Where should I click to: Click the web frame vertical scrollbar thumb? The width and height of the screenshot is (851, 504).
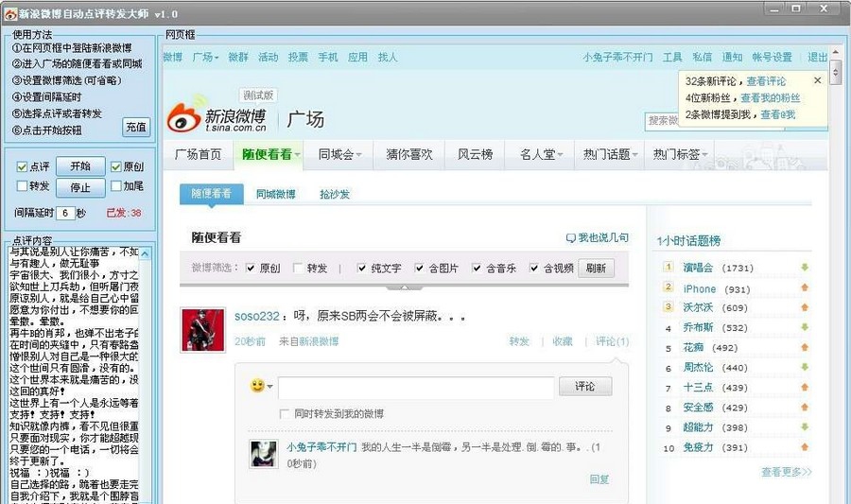click(x=835, y=72)
